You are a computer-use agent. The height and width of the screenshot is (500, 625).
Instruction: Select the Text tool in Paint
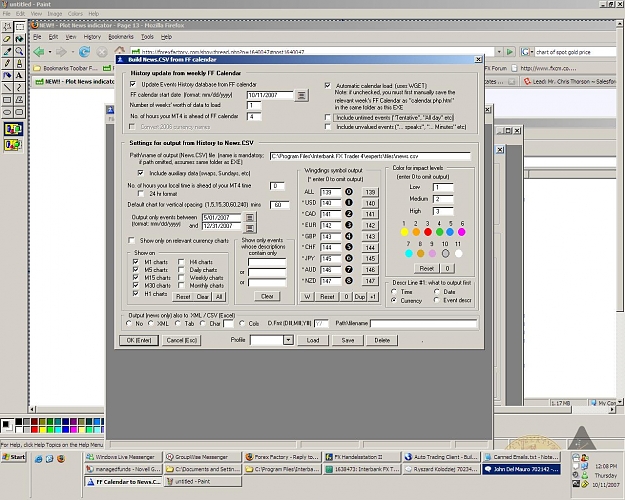[x=19, y=75]
